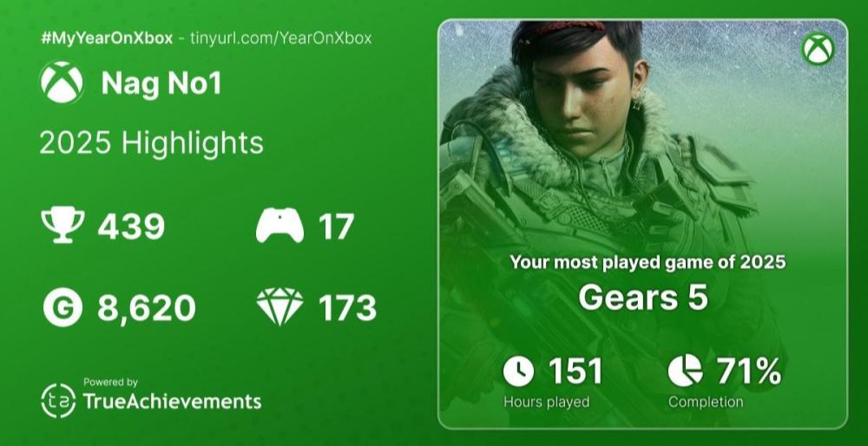Viewport: 868px width, 446px height.
Task: Click the clock icon for hours played
Action: click(518, 371)
